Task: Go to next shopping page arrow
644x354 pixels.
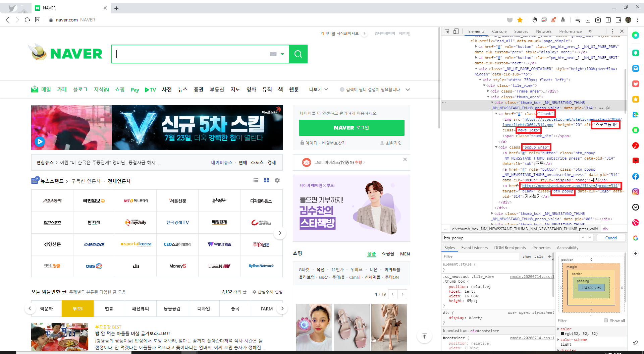Action: point(402,294)
